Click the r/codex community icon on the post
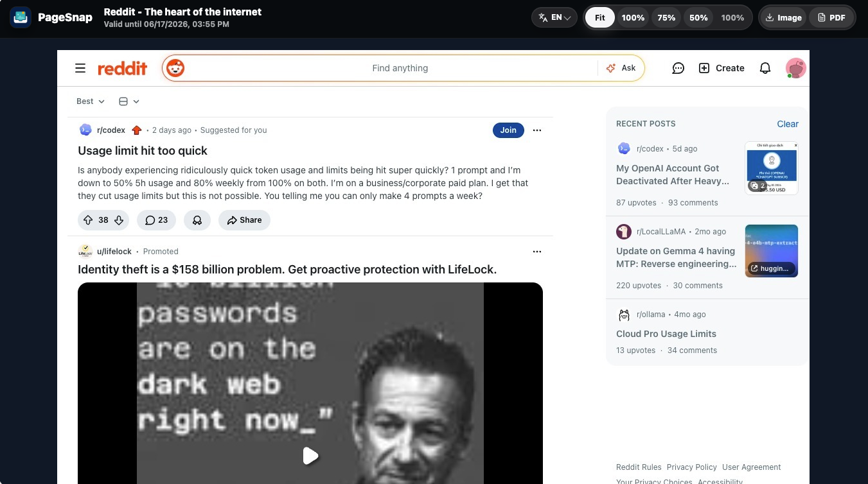Screen dimensions: 868x484 (x=85, y=130)
